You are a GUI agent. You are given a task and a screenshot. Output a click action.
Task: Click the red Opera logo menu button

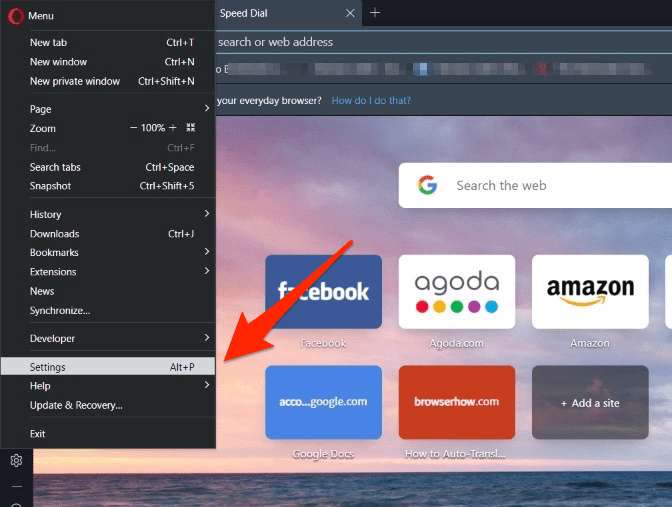pos(16,16)
